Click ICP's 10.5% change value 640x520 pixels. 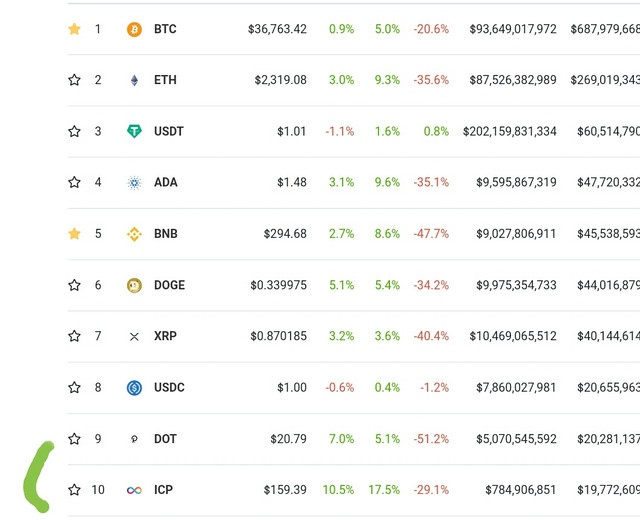[x=338, y=489]
